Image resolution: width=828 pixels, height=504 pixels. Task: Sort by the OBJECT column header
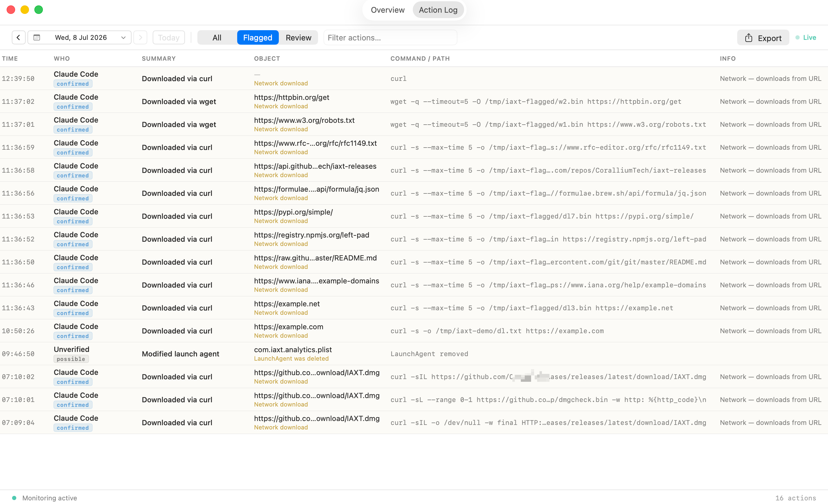pos(267,59)
